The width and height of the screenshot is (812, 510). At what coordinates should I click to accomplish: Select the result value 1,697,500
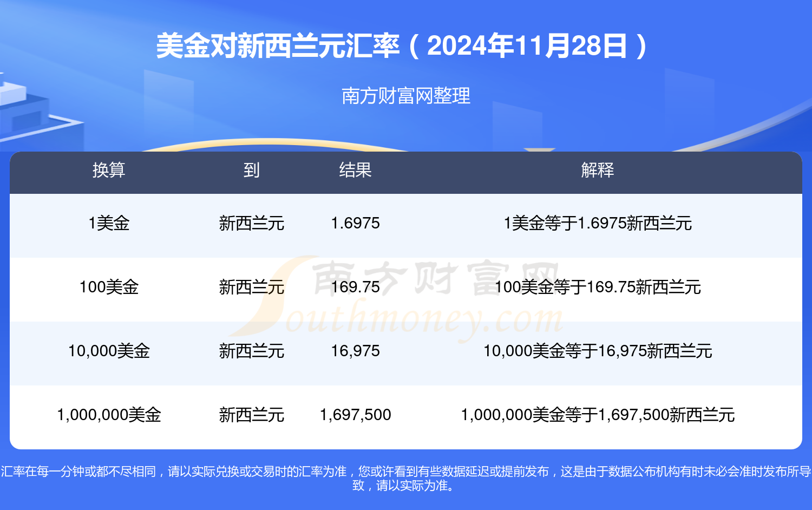pos(355,415)
